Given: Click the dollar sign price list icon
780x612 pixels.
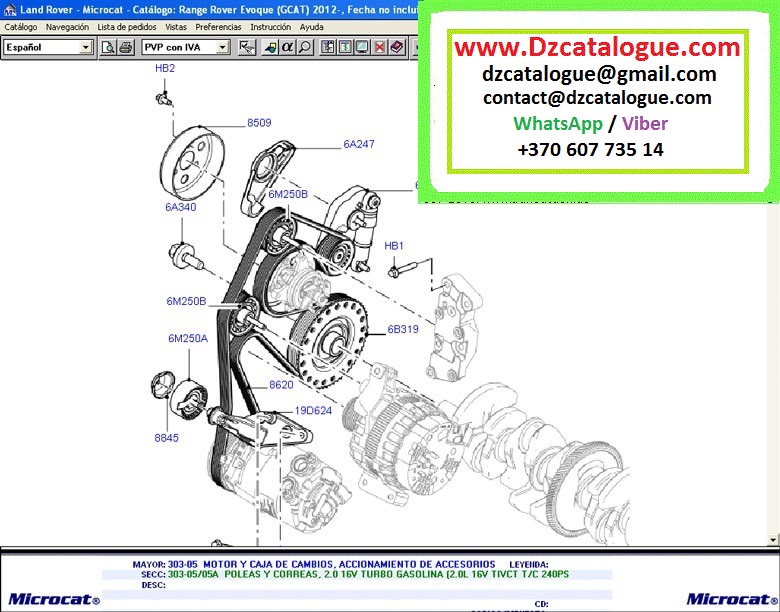Looking at the screenshot, I should [x=345, y=47].
